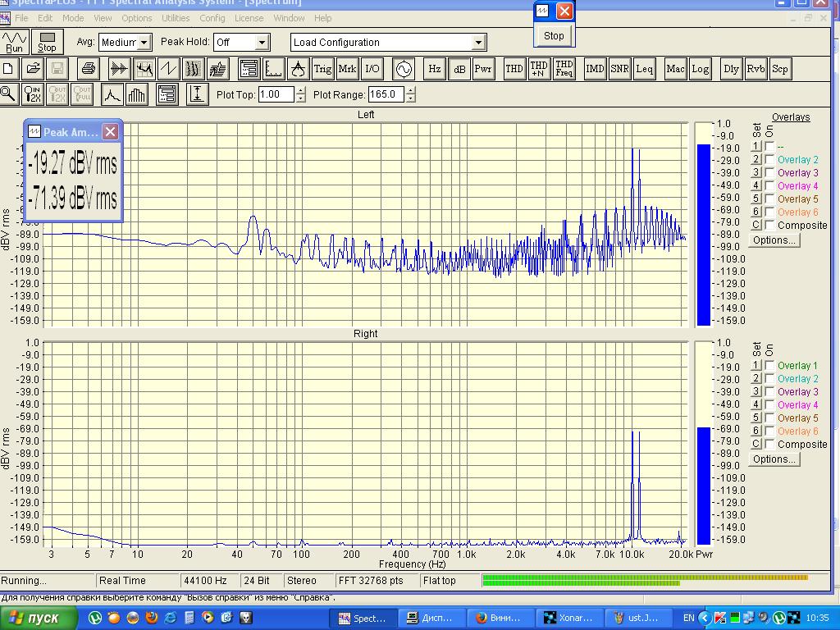
Task: Enable Overlay 2 checkbox in Left channel
Action: [769, 160]
